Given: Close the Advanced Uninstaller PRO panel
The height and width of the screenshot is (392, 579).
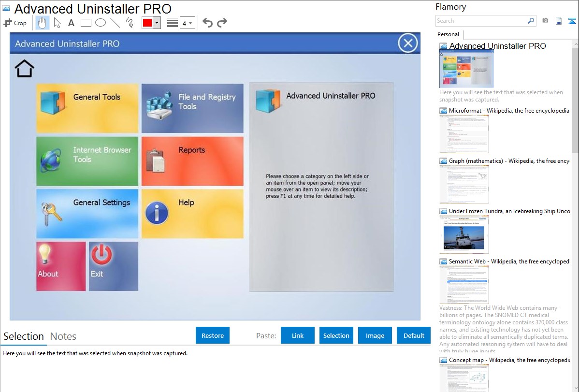Looking at the screenshot, I should (407, 43).
